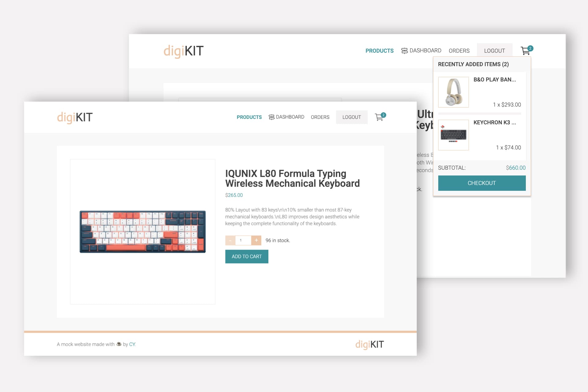Screen dimensions: 588x392
Task: Click ORDERS menu item
Action: [x=320, y=117]
